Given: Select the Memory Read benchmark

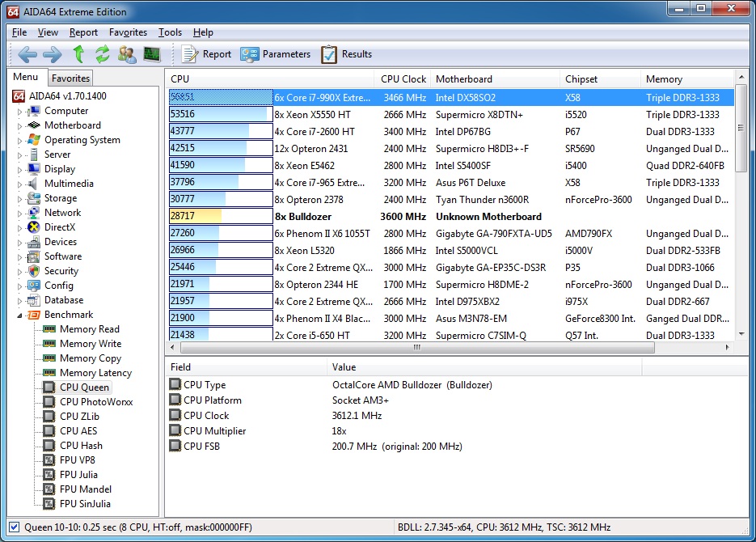Looking at the screenshot, I should [x=89, y=329].
